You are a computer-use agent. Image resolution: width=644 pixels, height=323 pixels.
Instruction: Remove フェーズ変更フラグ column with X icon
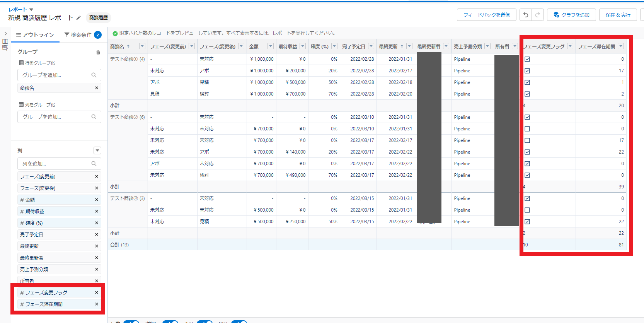(97, 292)
